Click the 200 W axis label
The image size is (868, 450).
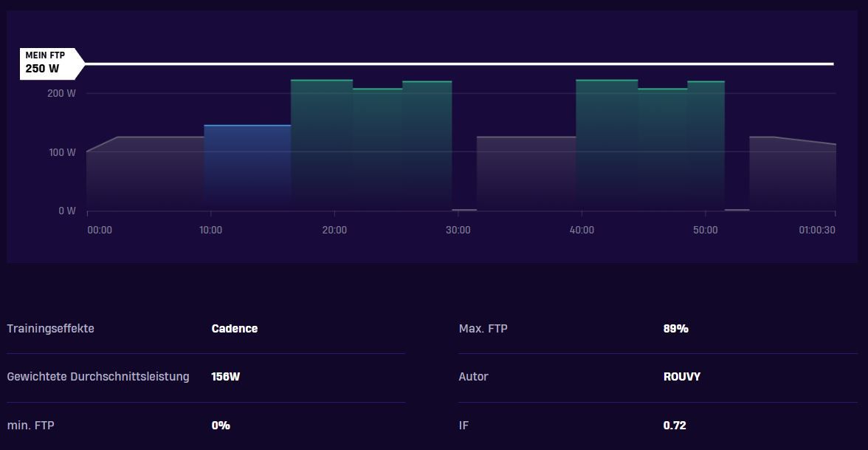coord(61,93)
